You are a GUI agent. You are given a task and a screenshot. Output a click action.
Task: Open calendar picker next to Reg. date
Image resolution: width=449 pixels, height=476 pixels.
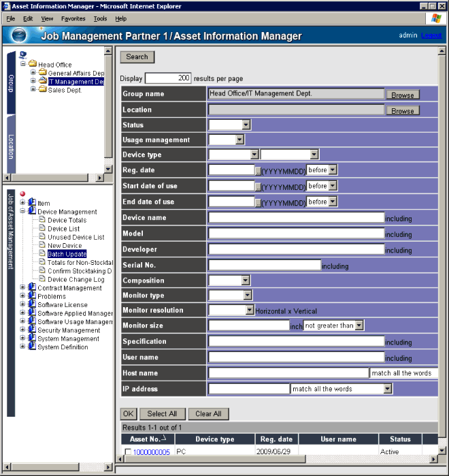tap(258, 170)
